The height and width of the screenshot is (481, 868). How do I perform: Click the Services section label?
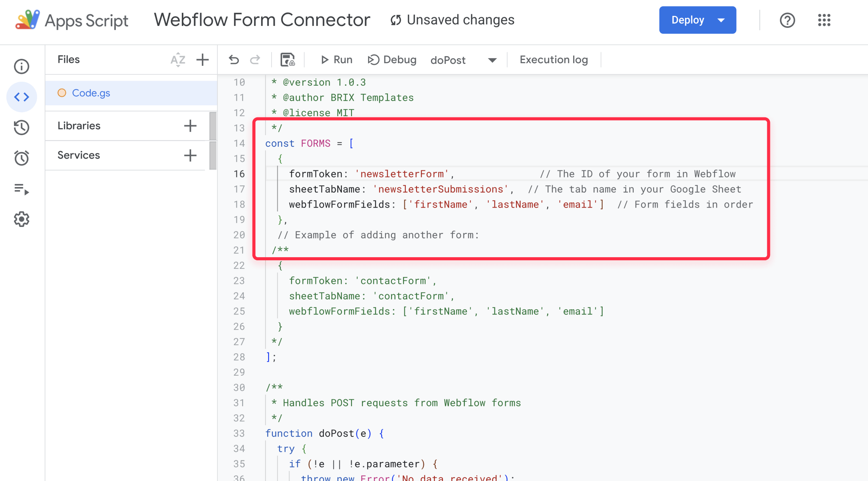click(x=79, y=155)
